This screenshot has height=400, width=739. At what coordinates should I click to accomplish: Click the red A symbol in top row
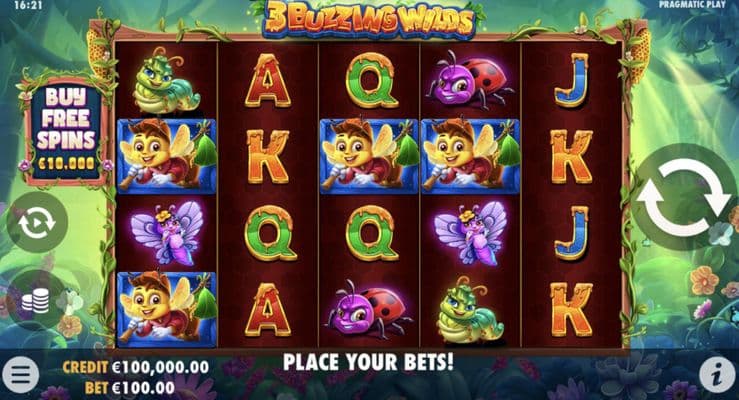point(267,80)
